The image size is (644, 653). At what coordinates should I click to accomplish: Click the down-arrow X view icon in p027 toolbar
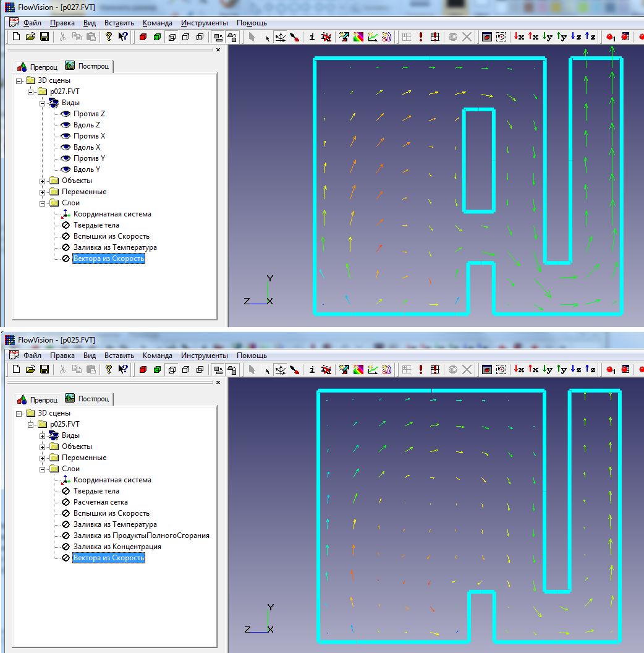click(519, 37)
